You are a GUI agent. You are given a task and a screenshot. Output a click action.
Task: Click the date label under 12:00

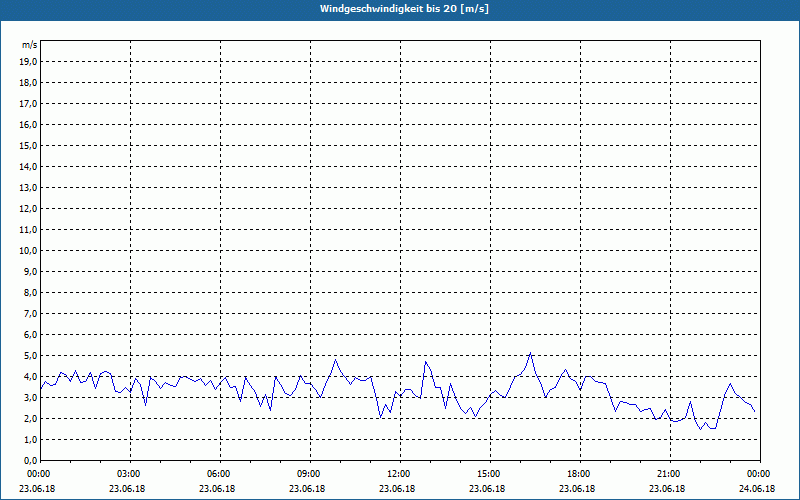(x=397, y=489)
